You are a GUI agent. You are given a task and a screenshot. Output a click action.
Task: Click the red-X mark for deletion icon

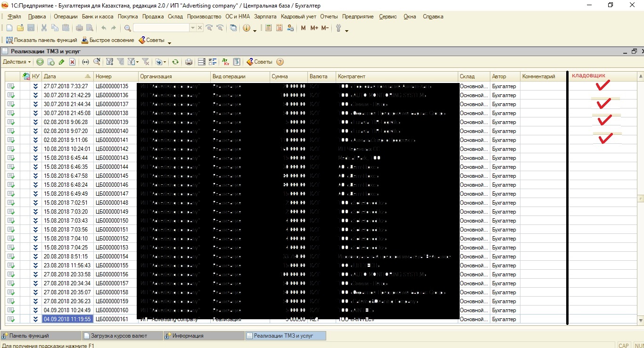[x=73, y=62]
